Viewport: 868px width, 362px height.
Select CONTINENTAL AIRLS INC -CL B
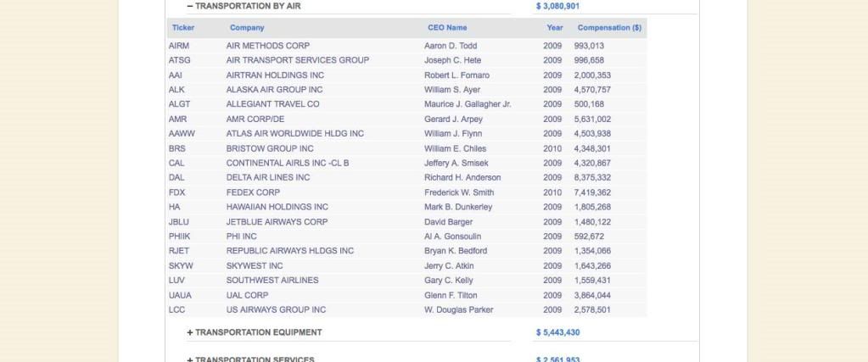[x=288, y=163]
